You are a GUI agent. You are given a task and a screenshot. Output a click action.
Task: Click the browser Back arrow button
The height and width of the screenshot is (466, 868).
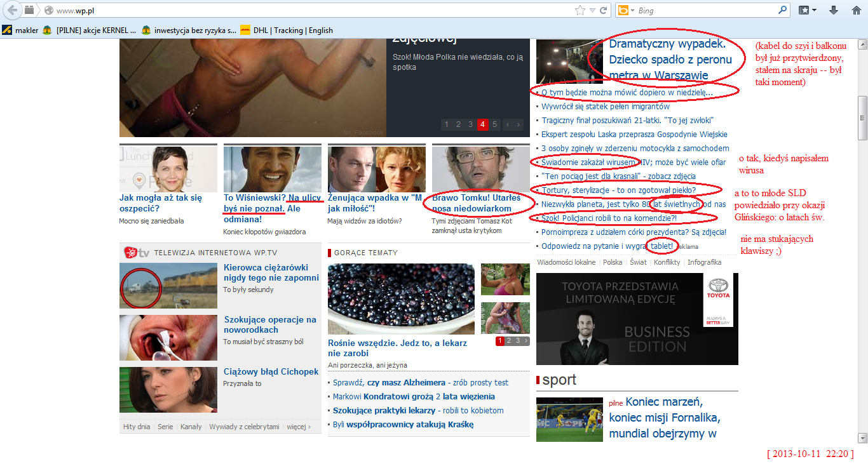13,10
